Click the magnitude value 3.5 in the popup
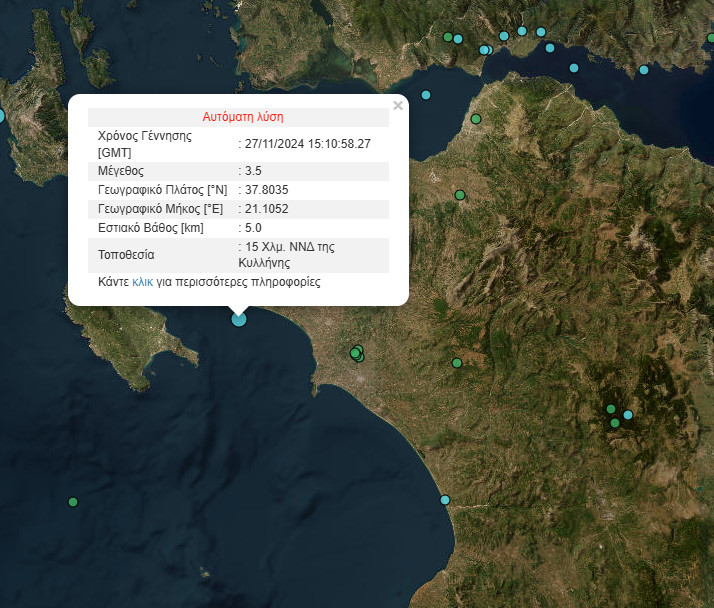This screenshot has height=608, width=714. [x=253, y=171]
